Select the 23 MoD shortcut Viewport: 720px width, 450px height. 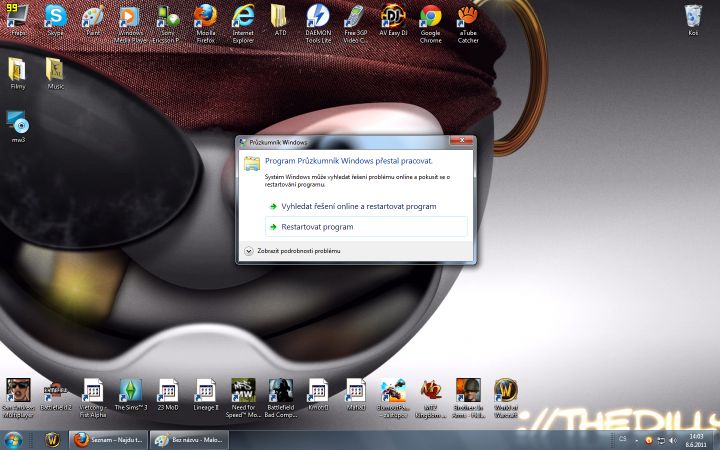click(x=168, y=395)
